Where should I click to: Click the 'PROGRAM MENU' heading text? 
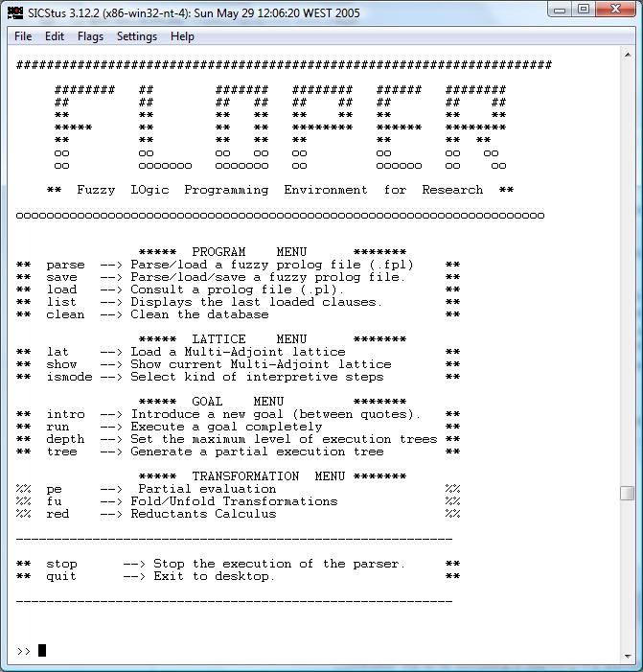click(x=249, y=252)
